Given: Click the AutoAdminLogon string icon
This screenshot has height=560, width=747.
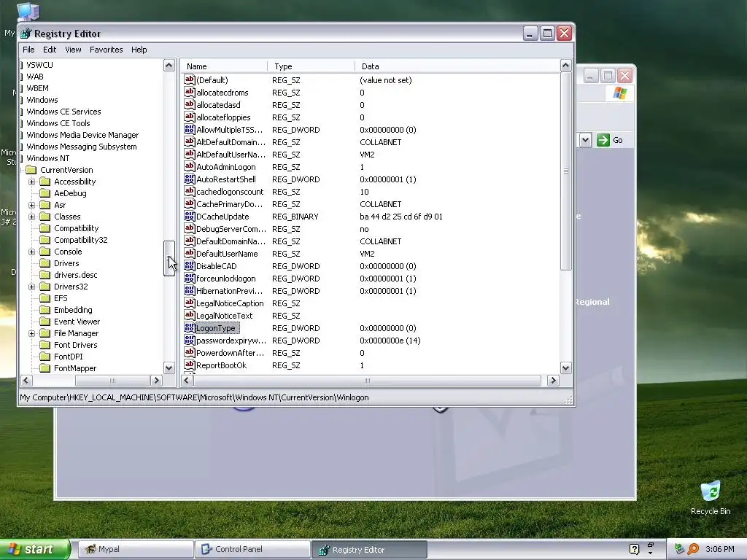Looking at the screenshot, I should 190,167.
